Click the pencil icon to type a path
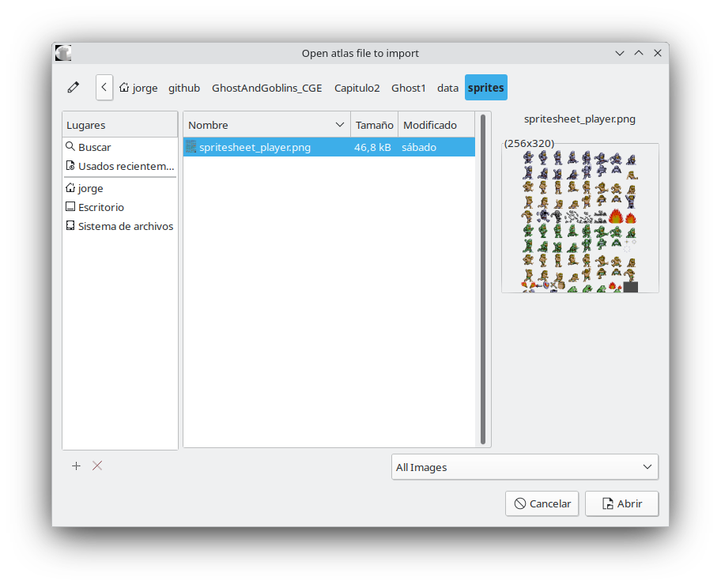This screenshot has height=588, width=721. point(74,88)
